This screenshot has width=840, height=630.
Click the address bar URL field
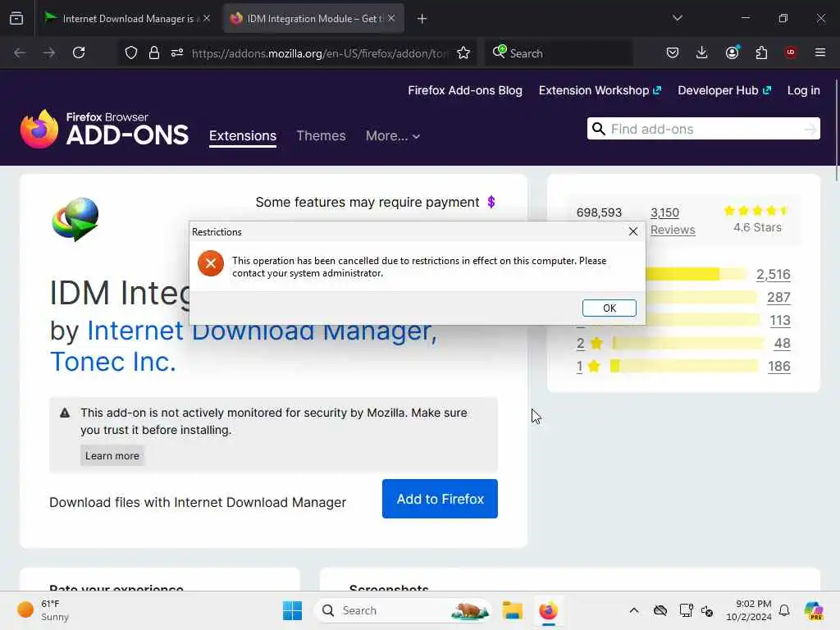click(319, 53)
